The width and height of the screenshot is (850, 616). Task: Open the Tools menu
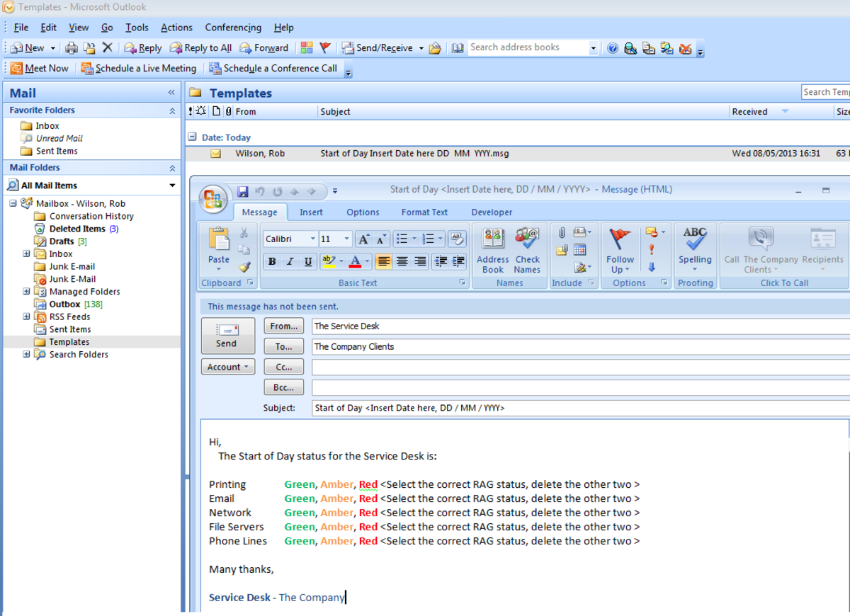(x=137, y=28)
